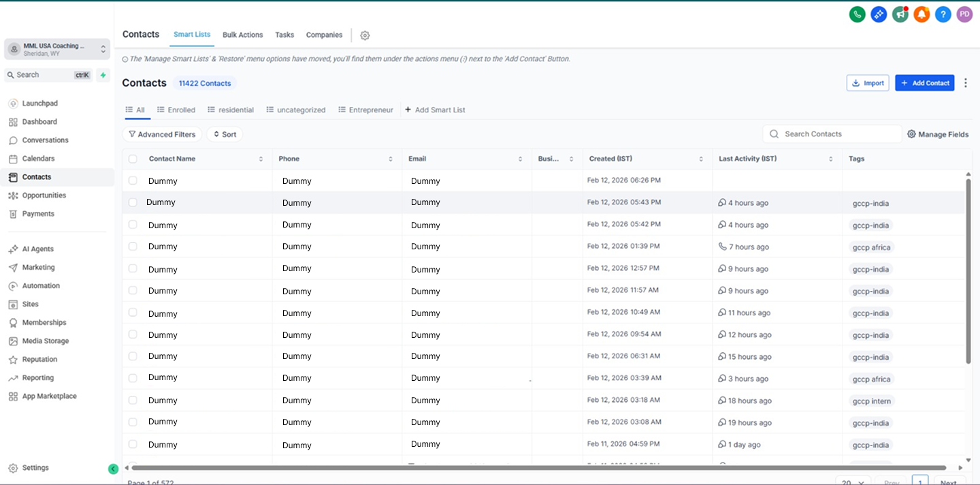Click the horizontal table scrollbar
The height and width of the screenshot is (485, 980).
(539, 468)
